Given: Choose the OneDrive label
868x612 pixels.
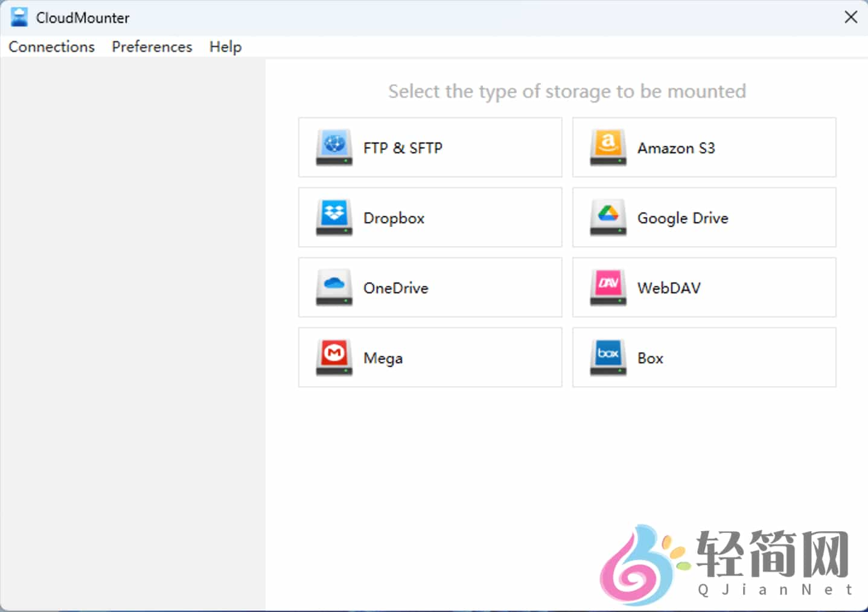Looking at the screenshot, I should point(395,288).
